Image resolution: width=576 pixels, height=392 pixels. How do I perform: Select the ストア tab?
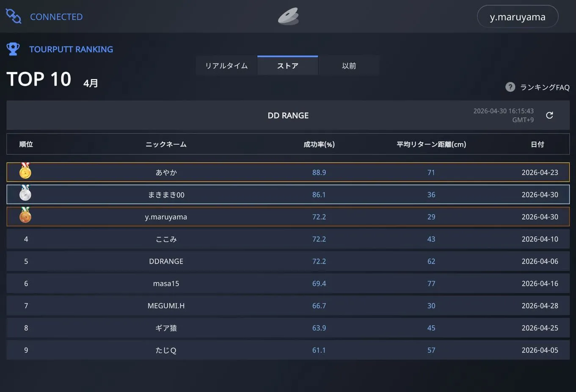287,65
